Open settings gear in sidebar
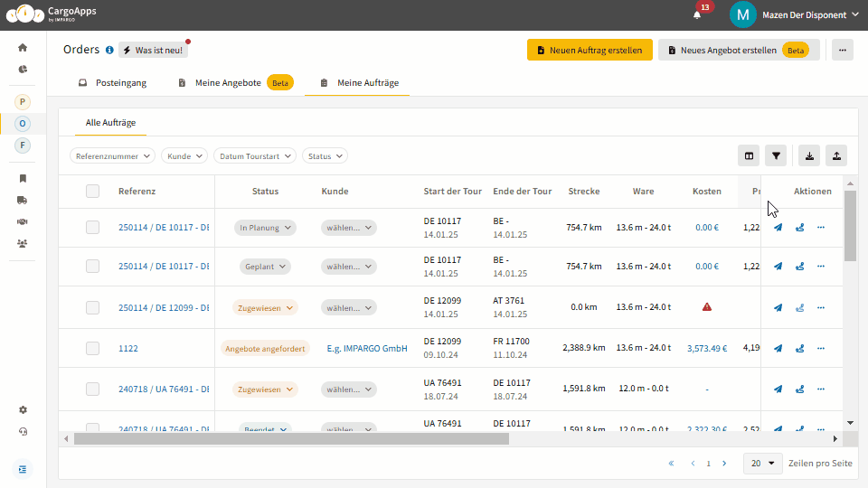Image resolution: width=868 pixels, height=488 pixels. (x=23, y=410)
